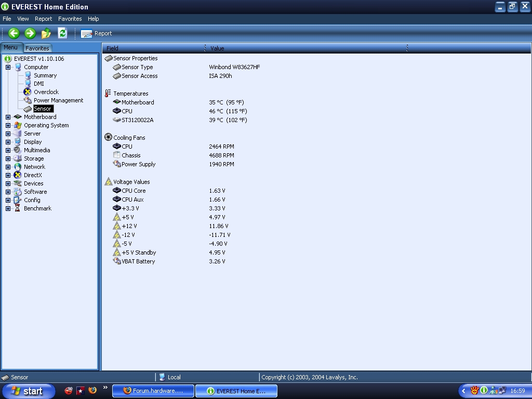The height and width of the screenshot is (399, 532).
Task: Click the Field column header
Action: tap(154, 48)
